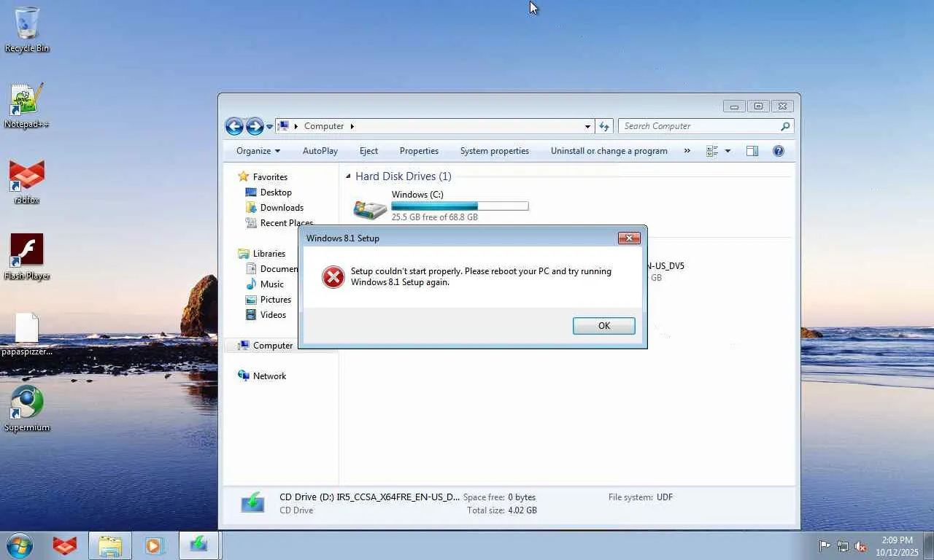Screen dimensions: 934x560
Task: Open Properties from the toolbar
Action: [x=419, y=151]
